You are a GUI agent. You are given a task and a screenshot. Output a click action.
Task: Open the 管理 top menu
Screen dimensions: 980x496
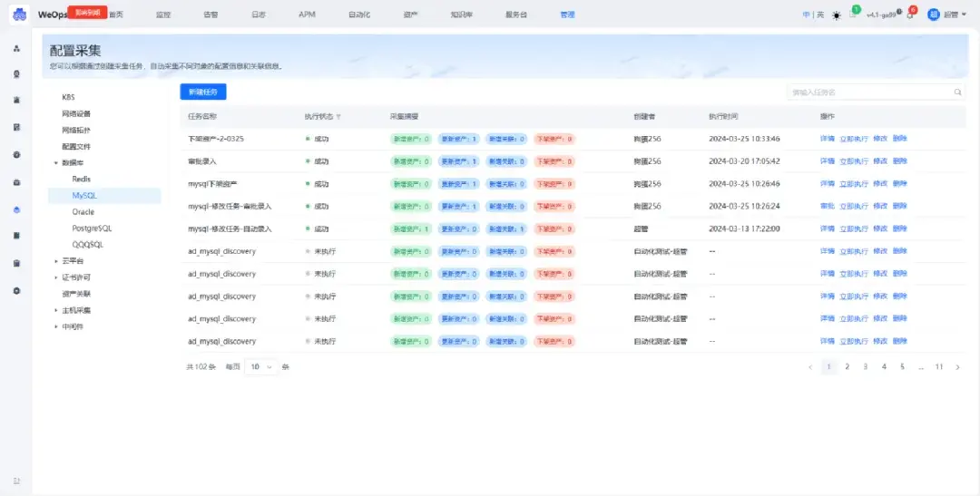567,15
